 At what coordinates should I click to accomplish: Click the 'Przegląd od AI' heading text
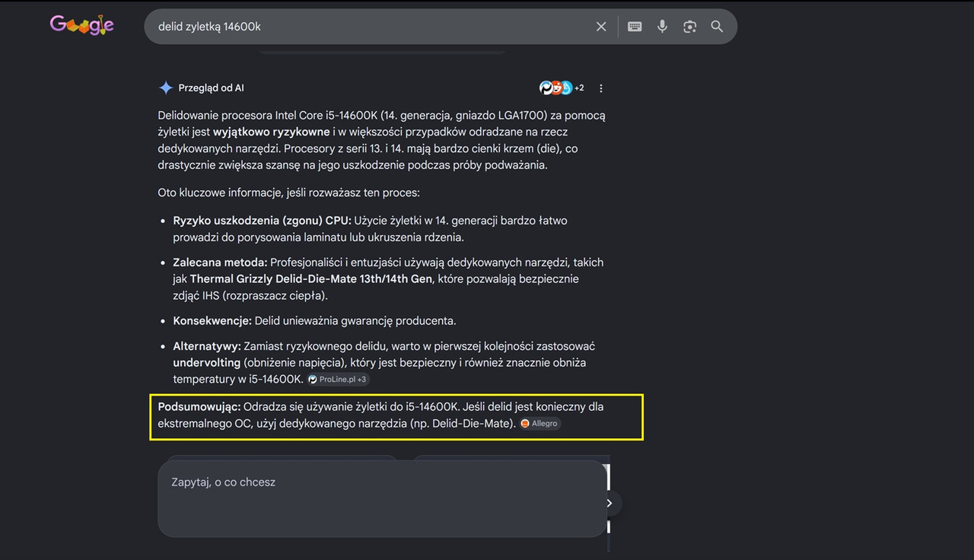(211, 87)
